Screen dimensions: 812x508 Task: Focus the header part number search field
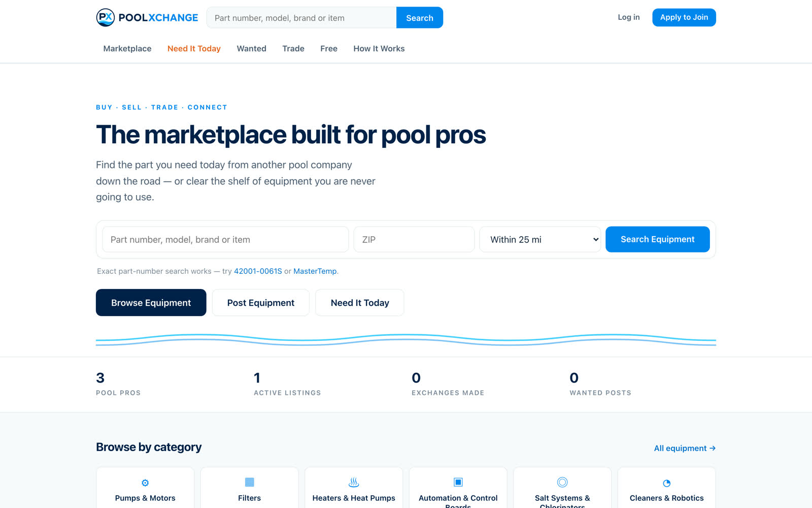pyautogui.click(x=301, y=18)
